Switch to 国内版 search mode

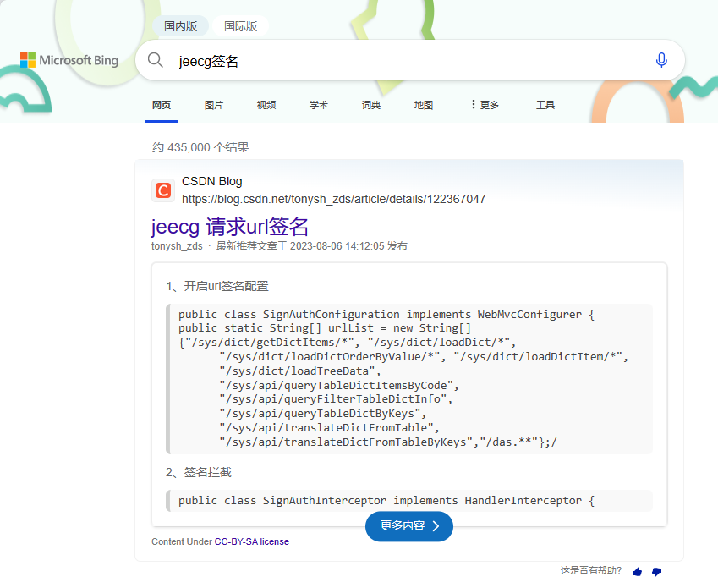click(x=180, y=26)
